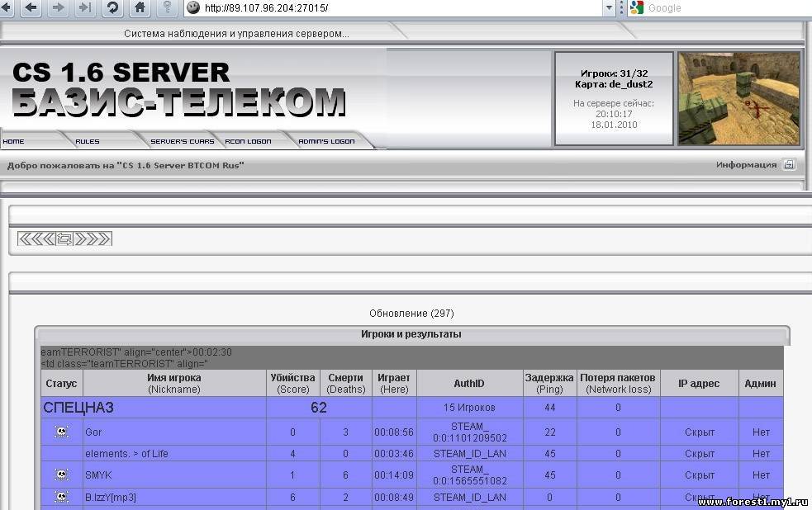Click AuthID 'STEAM_0:0:1565551082'
The image size is (812, 510).
(470, 475)
